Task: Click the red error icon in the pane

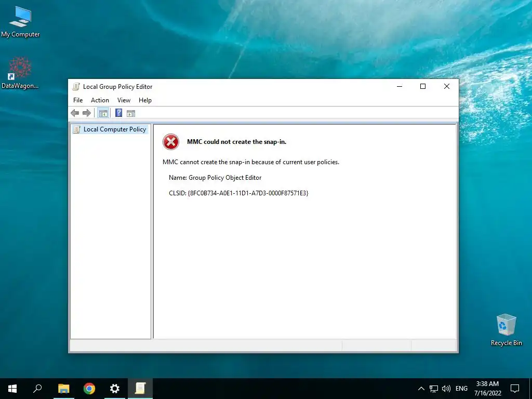Action: point(170,142)
